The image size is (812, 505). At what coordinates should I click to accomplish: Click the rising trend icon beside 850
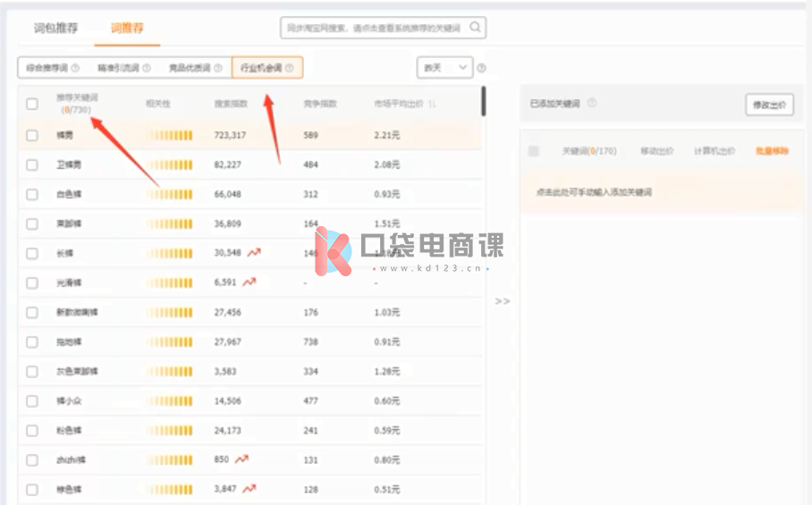[x=241, y=459]
